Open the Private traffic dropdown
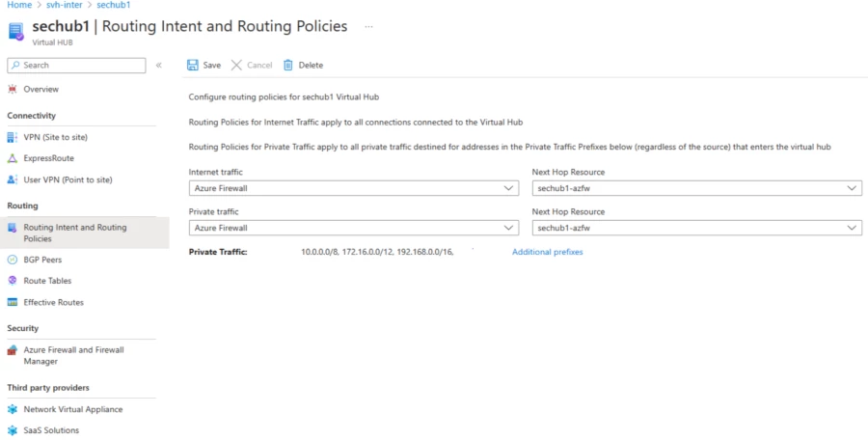 354,228
